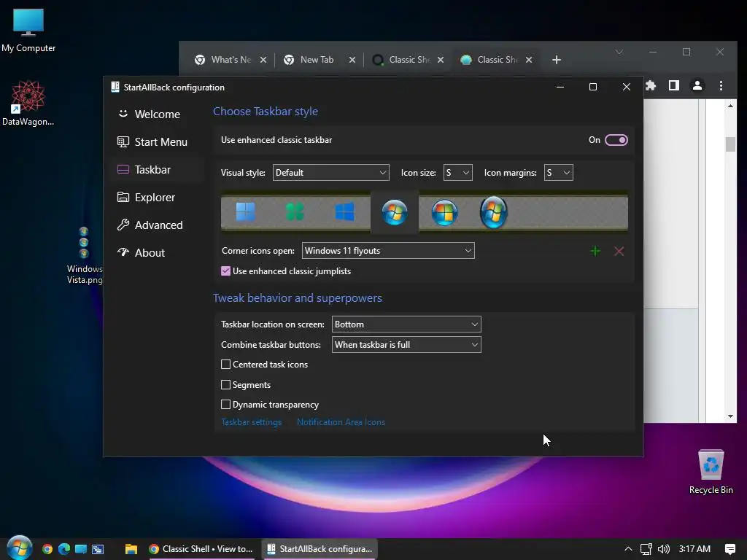This screenshot has width=747, height=560.
Task: Open volume speaker tray icon
Action: pyautogui.click(x=664, y=549)
